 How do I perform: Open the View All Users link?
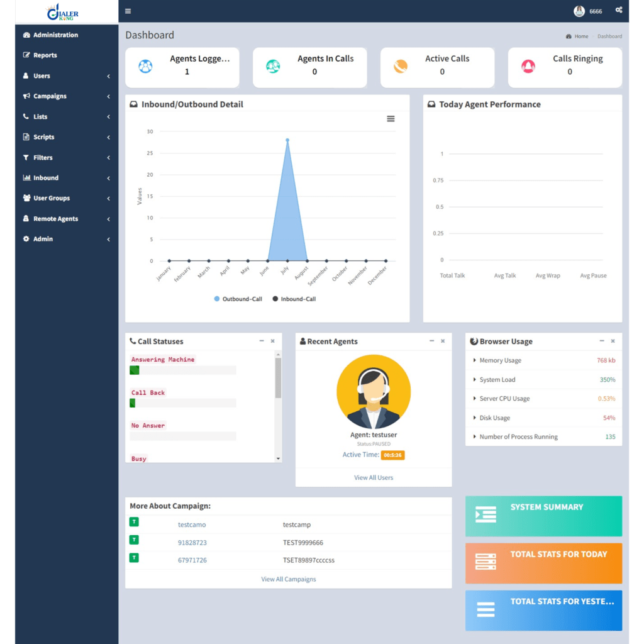coord(374,478)
